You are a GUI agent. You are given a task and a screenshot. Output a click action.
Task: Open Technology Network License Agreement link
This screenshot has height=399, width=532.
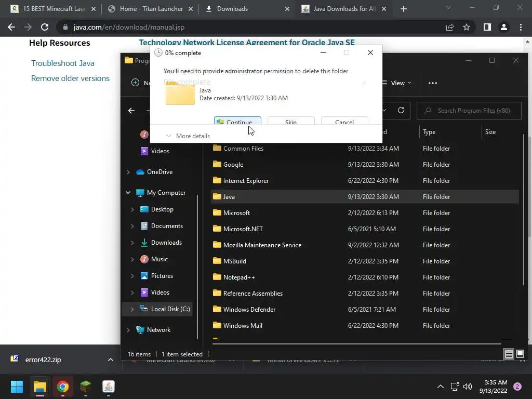(247, 43)
